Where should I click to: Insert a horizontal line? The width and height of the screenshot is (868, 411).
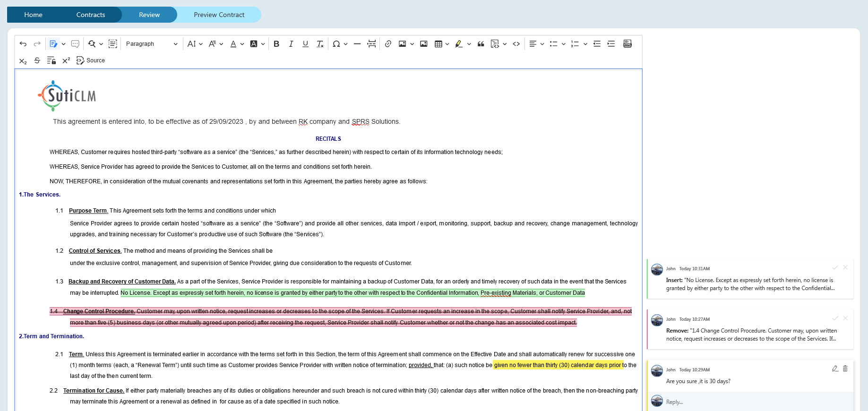[357, 44]
